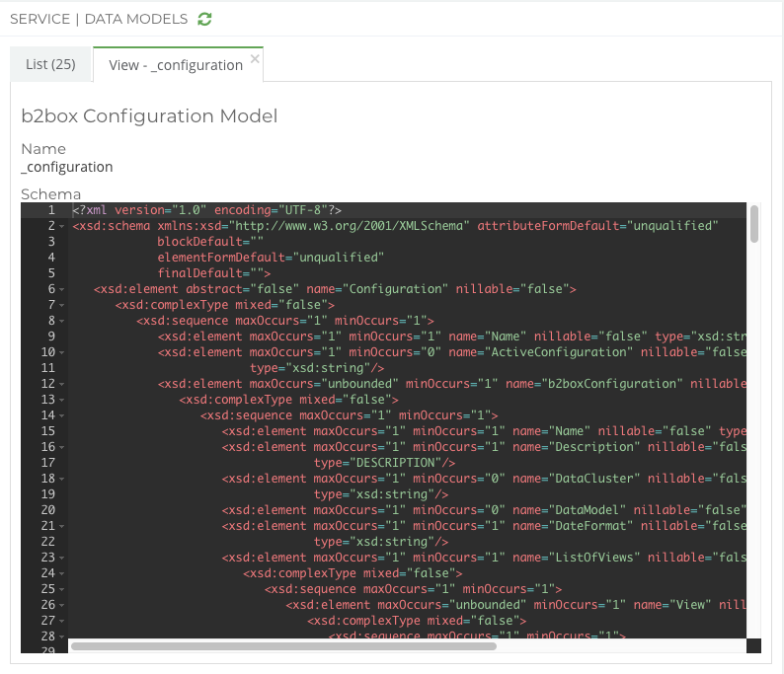Click type="xsd:string" on line 19
Viewport: 784px width, 674px height.
pos(374,494)
